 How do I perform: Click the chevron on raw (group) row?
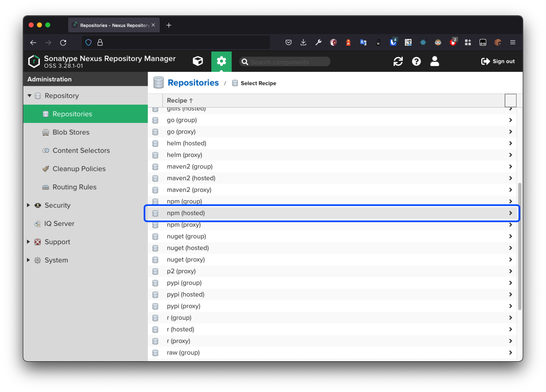(x=511, y=353)
